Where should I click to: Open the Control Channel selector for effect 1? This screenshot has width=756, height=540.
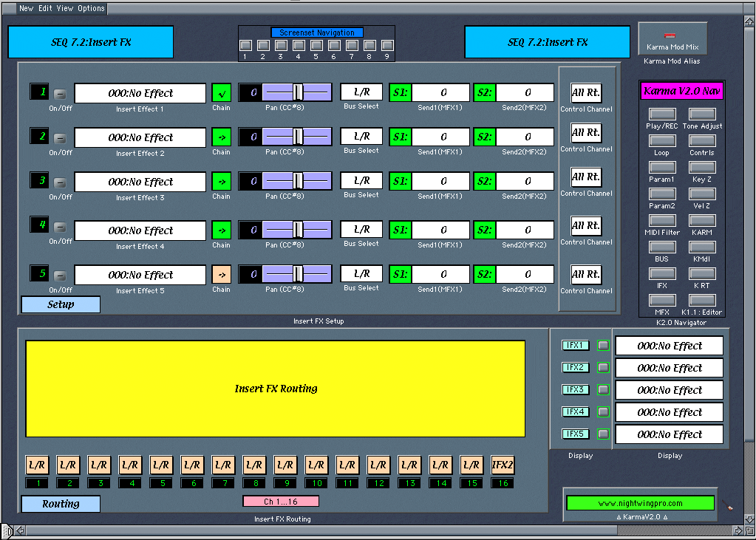[586, 93]
